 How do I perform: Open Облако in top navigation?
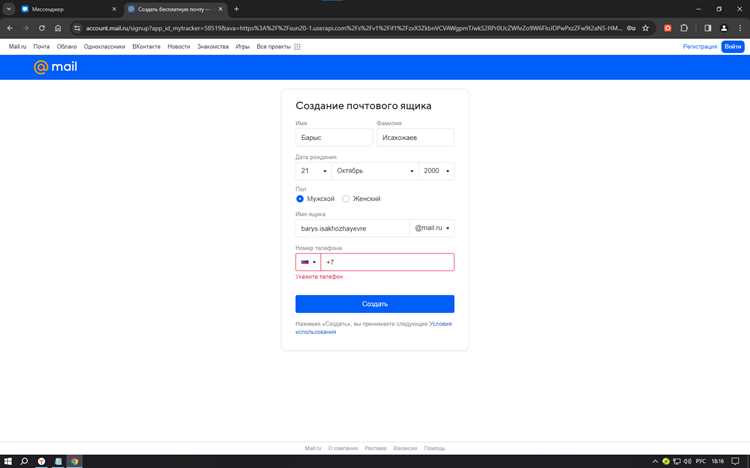coord(66,46)
